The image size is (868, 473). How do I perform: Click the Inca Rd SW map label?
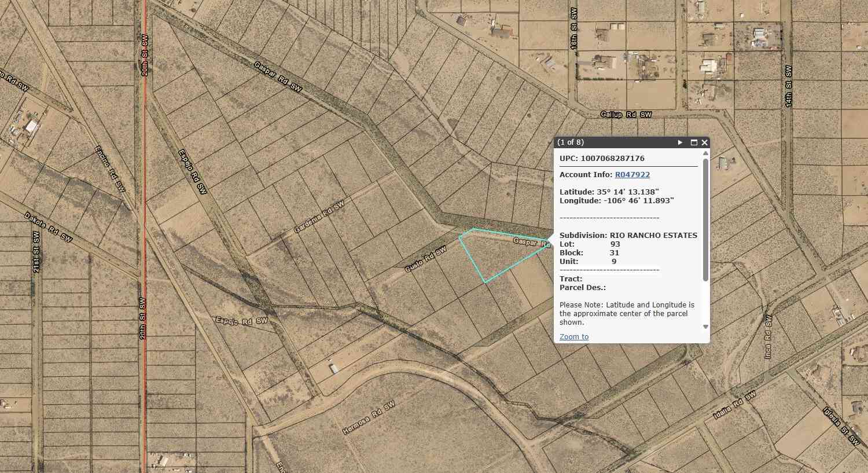coord(768,337)
